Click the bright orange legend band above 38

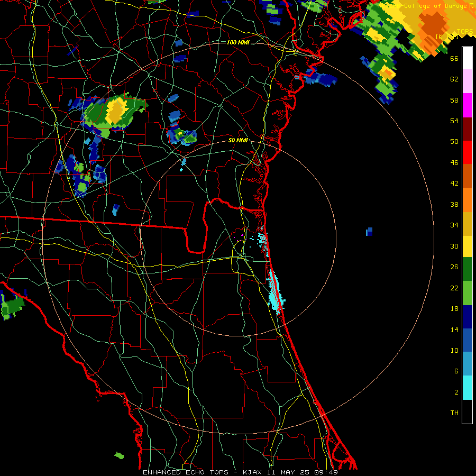click(467, 200)
